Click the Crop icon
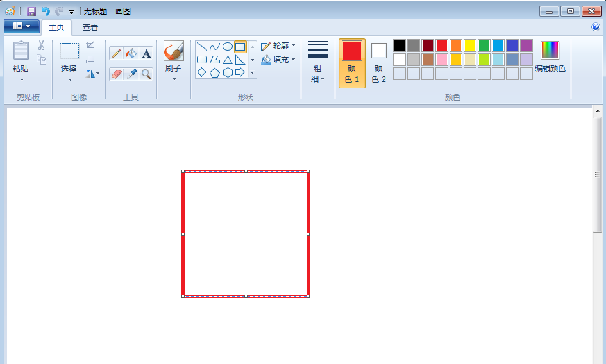606x364 pixels. 90,45
